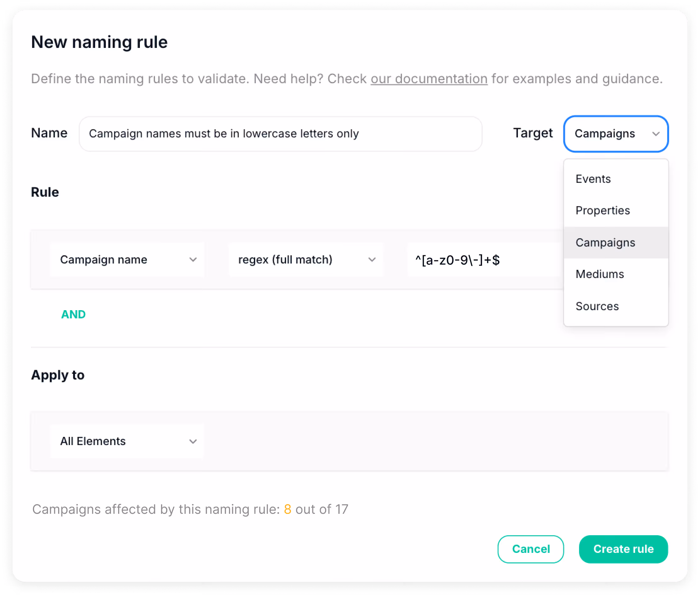700x597 pixels.
Task: Click the chevron in the Target dropdown
Action: [x=656, y=134]
